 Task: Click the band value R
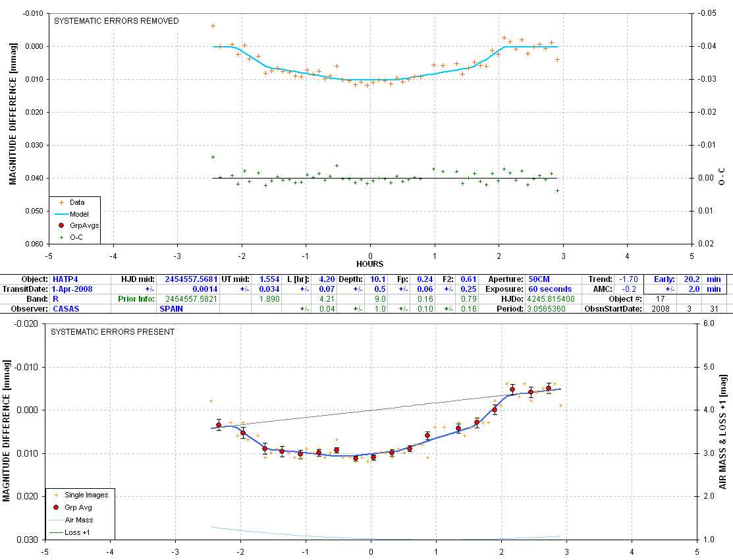(55, 299)
